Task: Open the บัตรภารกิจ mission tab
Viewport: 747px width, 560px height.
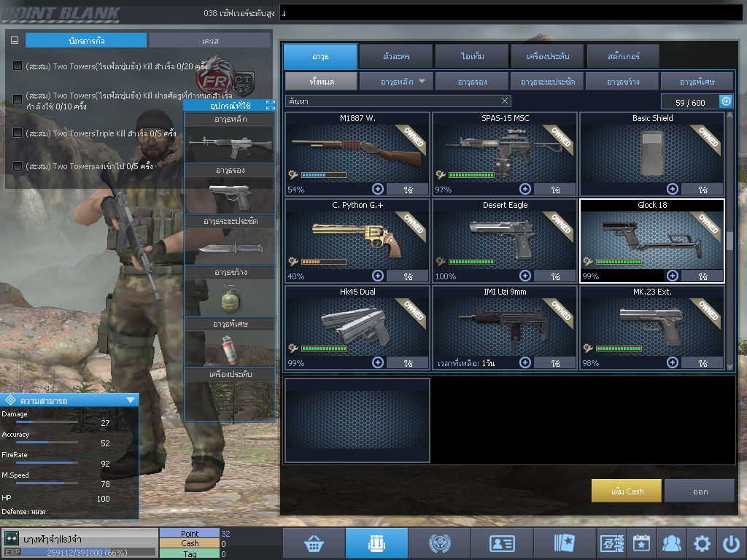Action: [86, 41]
